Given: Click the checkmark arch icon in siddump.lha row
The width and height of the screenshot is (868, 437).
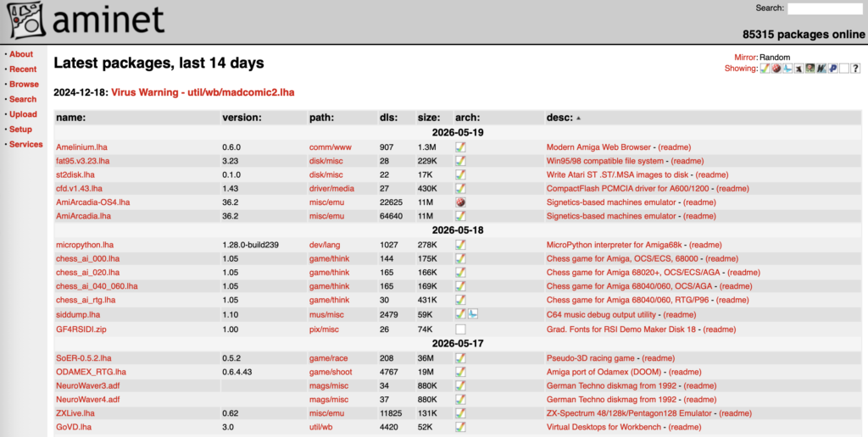Looking at the screenshot, I should tap(460, 313).
